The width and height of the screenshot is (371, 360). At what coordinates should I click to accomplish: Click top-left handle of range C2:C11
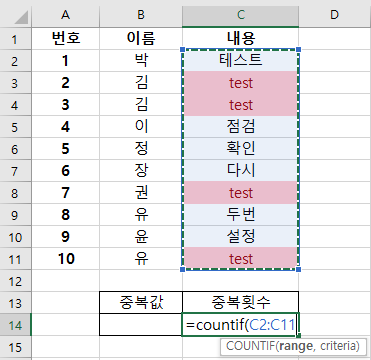pos(182,50)
